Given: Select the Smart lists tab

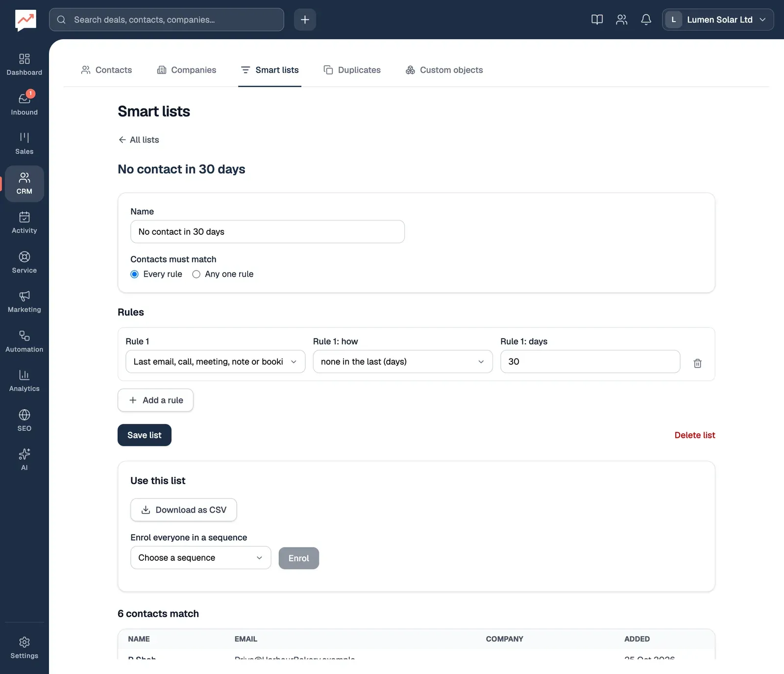Looking at the screenshot, I should click(x=270, y=70).
